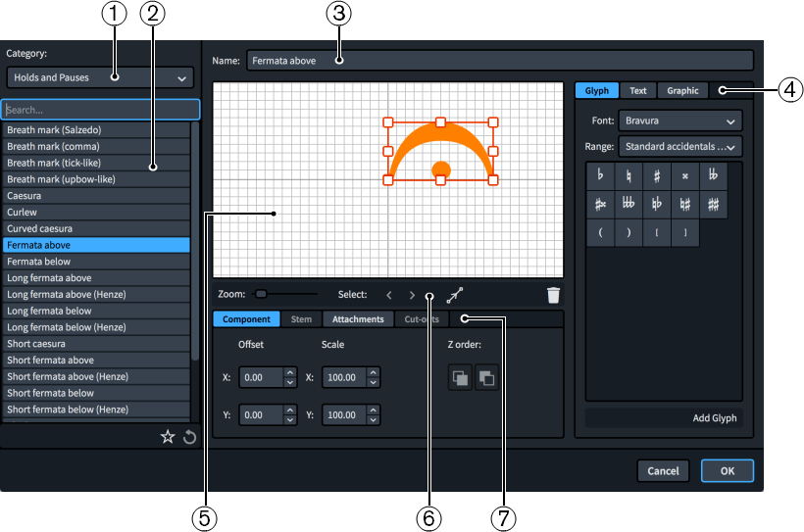Viewport: 804px width, 532px height.
Task: Switch to the Text tab
Action: 638,91
